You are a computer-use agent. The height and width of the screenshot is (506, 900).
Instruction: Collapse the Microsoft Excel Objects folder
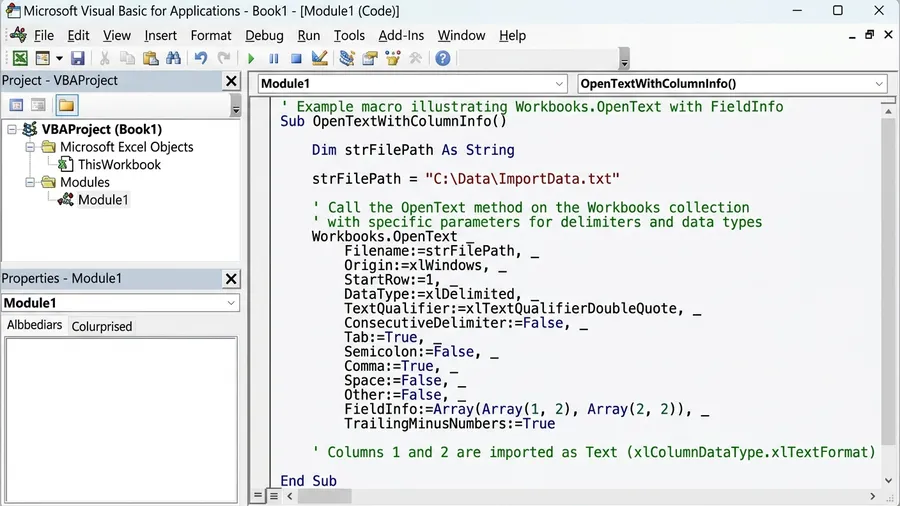(x=30, y=147)
